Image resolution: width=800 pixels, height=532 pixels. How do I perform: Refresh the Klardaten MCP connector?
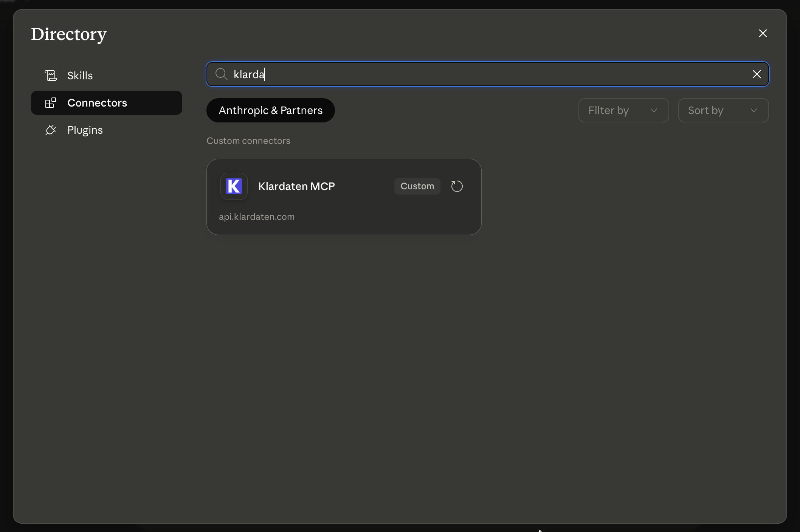(x=457, y=186)
